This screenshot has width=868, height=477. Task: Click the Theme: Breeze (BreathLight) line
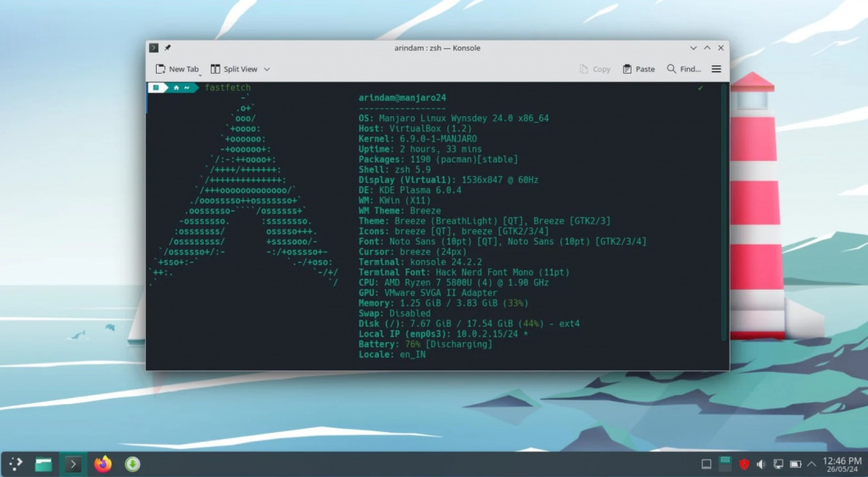(x=484, y=221)
